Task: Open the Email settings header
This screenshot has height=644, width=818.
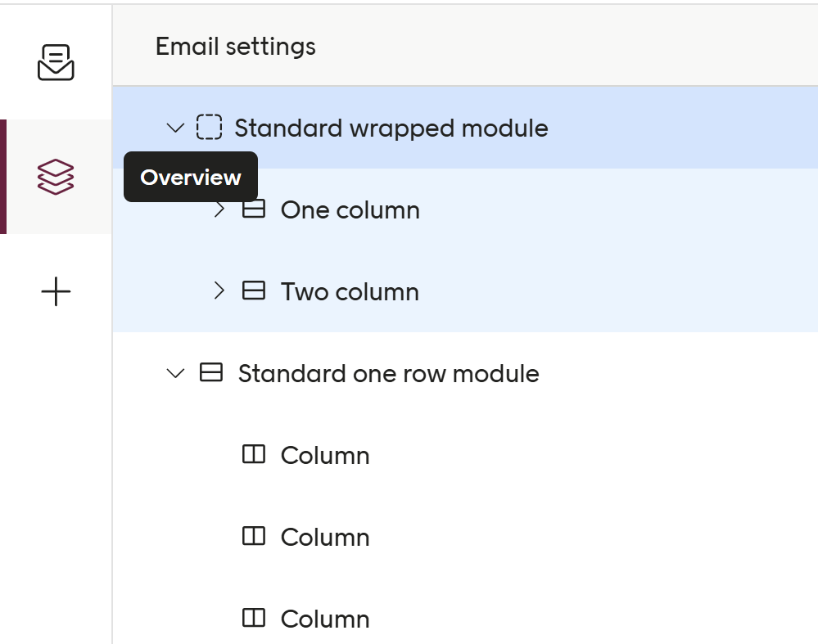Action: (234, 47)
